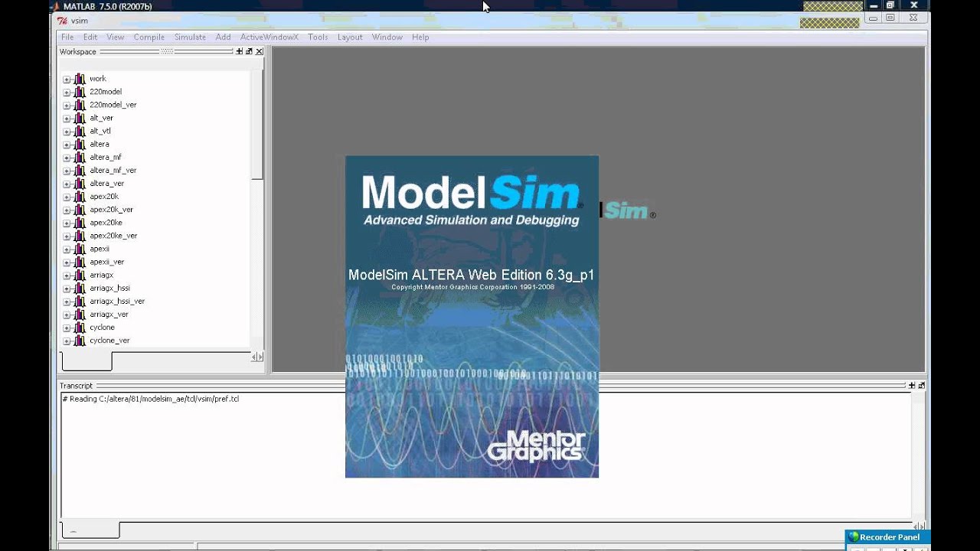This screenshot has width=980, height=551.
Task: Click the Transcript pane bottom tab
Action: click(90, 530)
